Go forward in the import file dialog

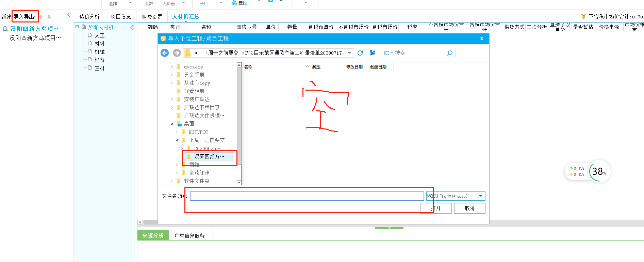tap(177, 53)
